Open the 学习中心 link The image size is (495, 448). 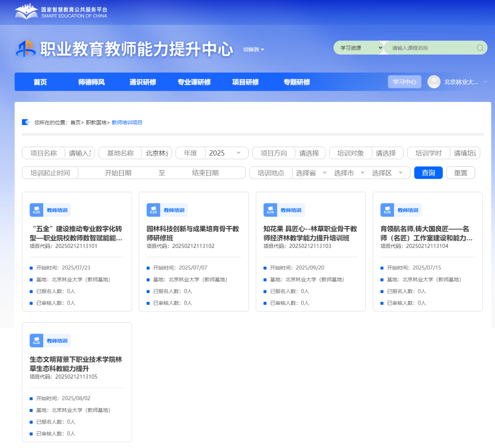click(x=404, y=82)
